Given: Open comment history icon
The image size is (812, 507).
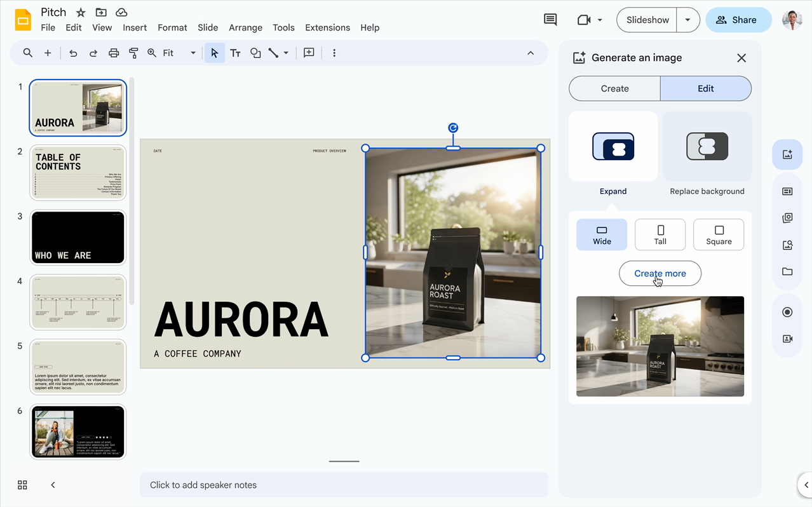Looking at the screenshot, I should tap(550, 20).
